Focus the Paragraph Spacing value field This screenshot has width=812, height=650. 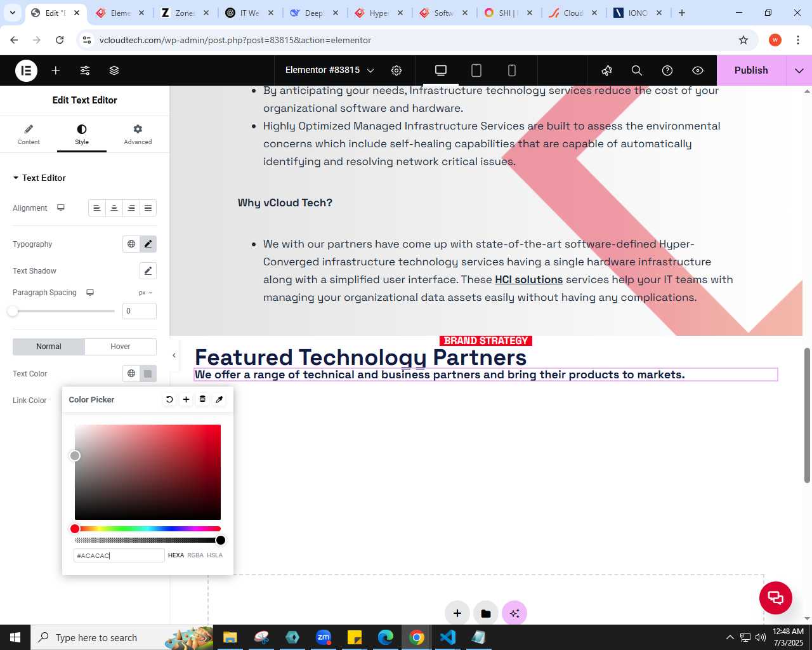click(x=140, y=311)
